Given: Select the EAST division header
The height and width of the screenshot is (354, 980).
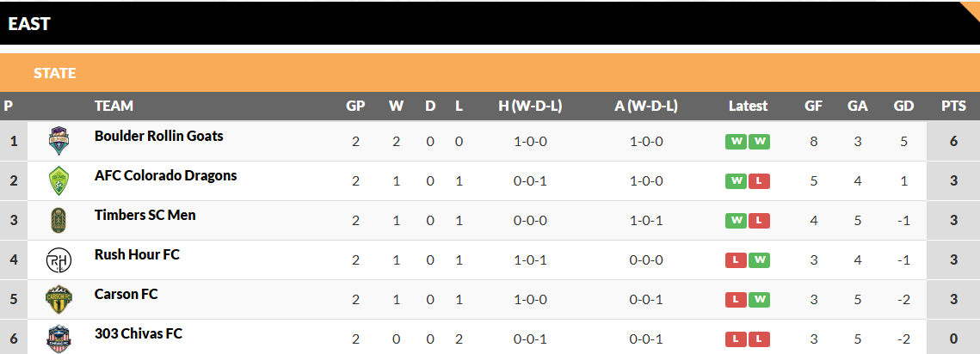Looking at the screenshot, I should pyautogui.click(x=29, y=23).
